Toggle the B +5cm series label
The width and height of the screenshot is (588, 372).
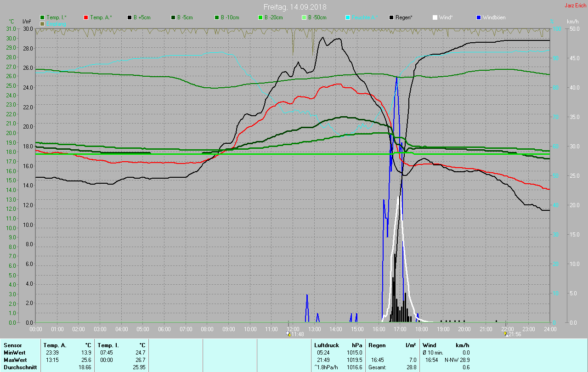(x=142, y=17)
